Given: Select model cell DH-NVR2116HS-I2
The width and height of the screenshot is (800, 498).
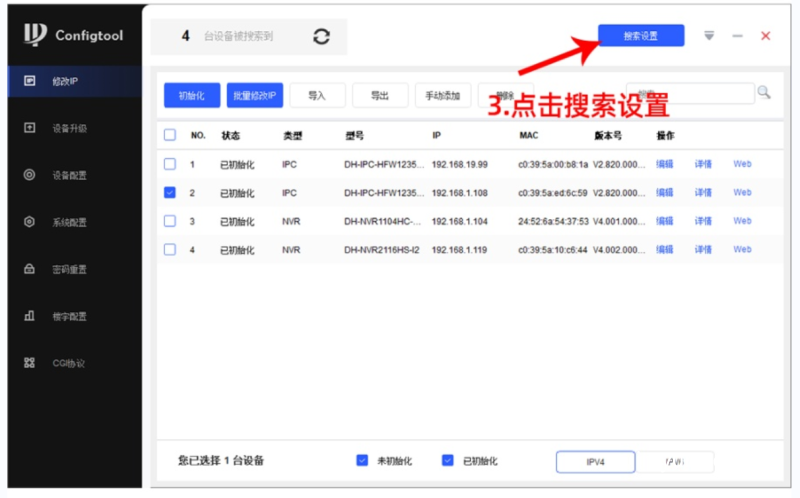Looking at the screenshot, I should [x=382, y=250].
